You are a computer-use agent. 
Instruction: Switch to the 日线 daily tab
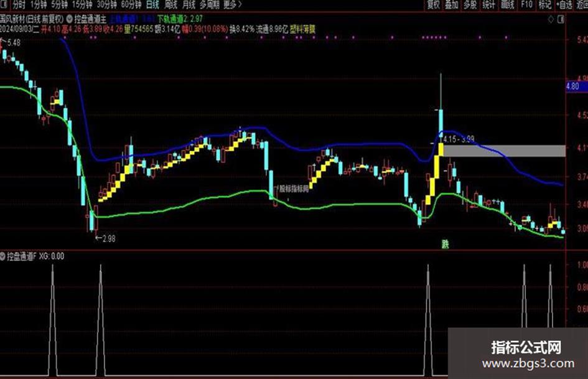pos(152,5)
